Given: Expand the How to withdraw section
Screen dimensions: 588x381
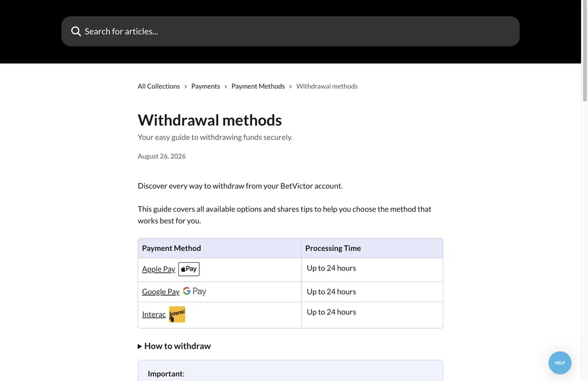Looking at the screenshot, I should pyautogui.click(x=174, y=346).
